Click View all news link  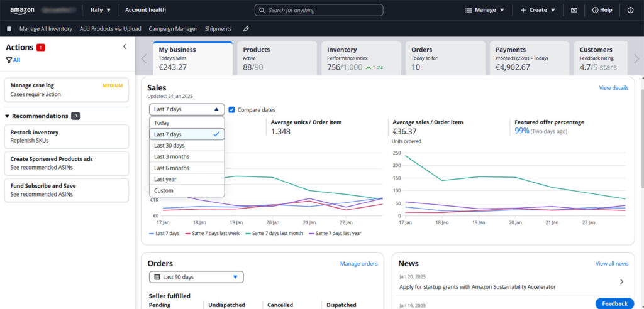pos(612,264)
